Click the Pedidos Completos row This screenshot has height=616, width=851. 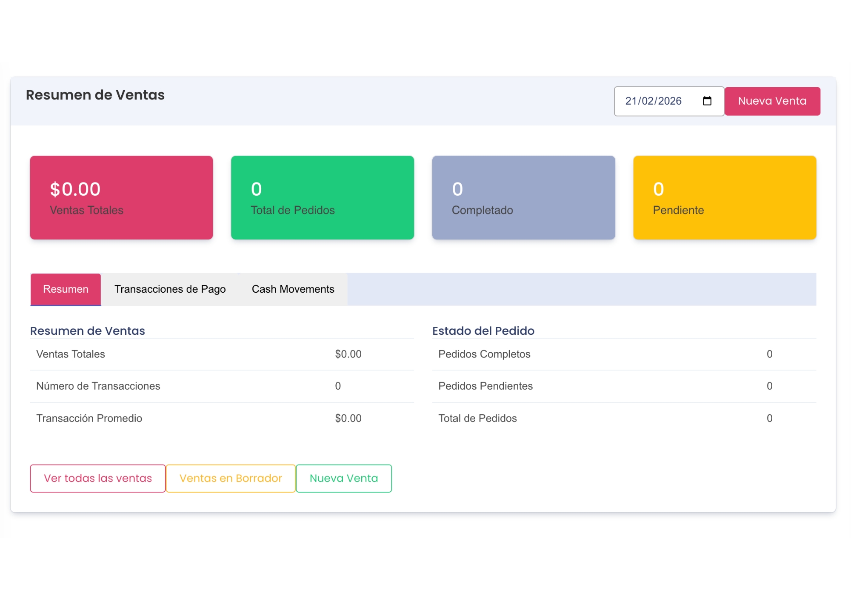pos(623,354)
